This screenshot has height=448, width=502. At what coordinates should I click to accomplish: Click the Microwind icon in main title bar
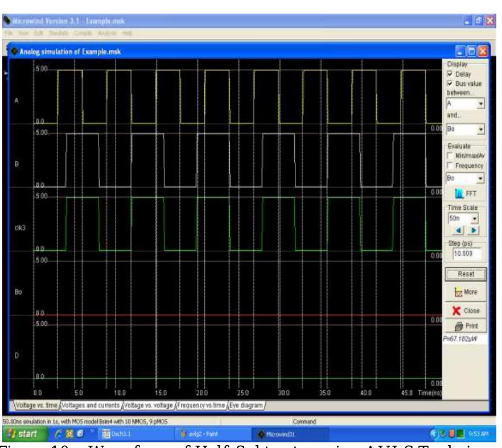click(x=7, y=20)
